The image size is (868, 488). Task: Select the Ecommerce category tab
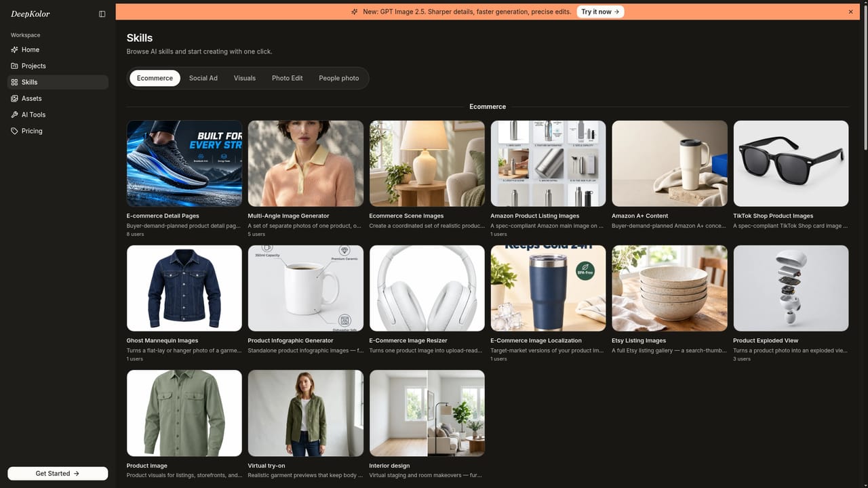point(155,78)
